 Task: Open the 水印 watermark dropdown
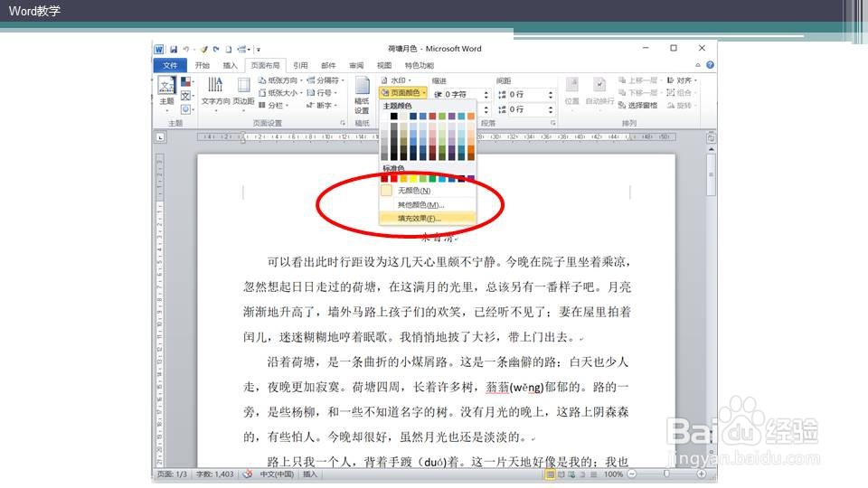[396, 80]
